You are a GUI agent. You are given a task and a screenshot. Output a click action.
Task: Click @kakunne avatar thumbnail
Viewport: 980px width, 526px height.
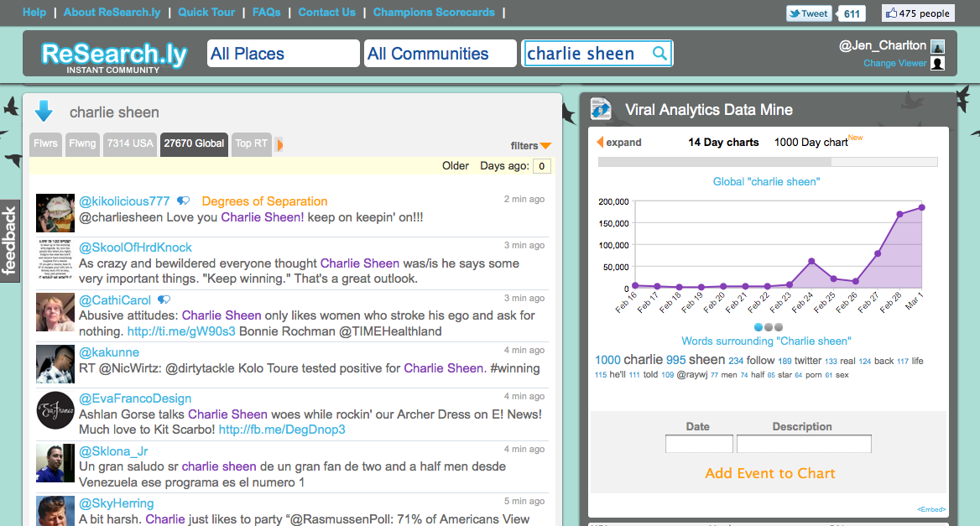55,364
